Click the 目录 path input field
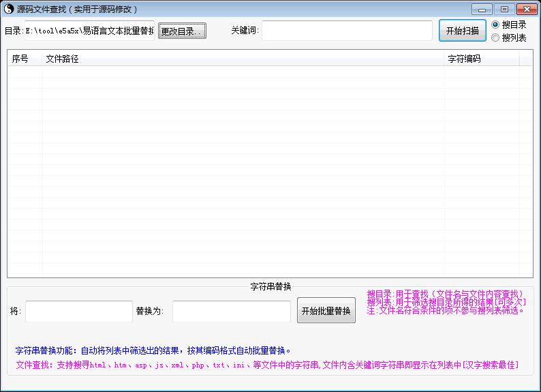Viewport: 541px width, 392px height. [89, 31]
